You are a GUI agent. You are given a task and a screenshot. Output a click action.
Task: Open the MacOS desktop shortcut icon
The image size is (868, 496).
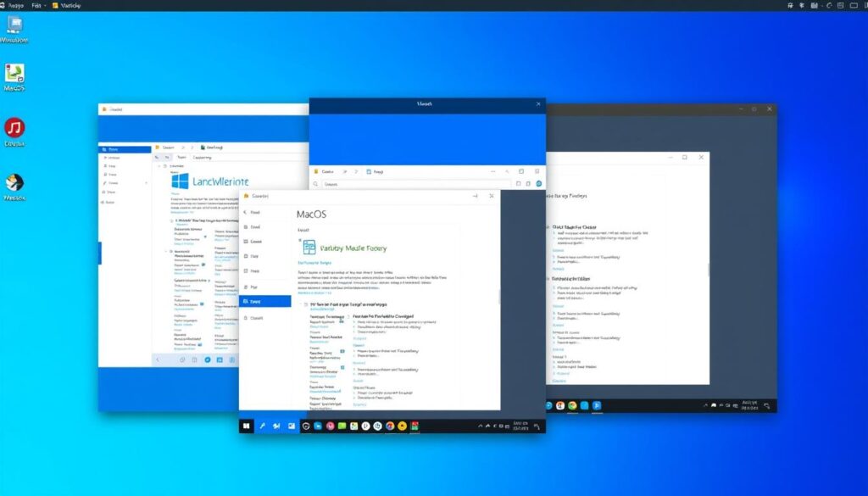click(x=14, y=73)
